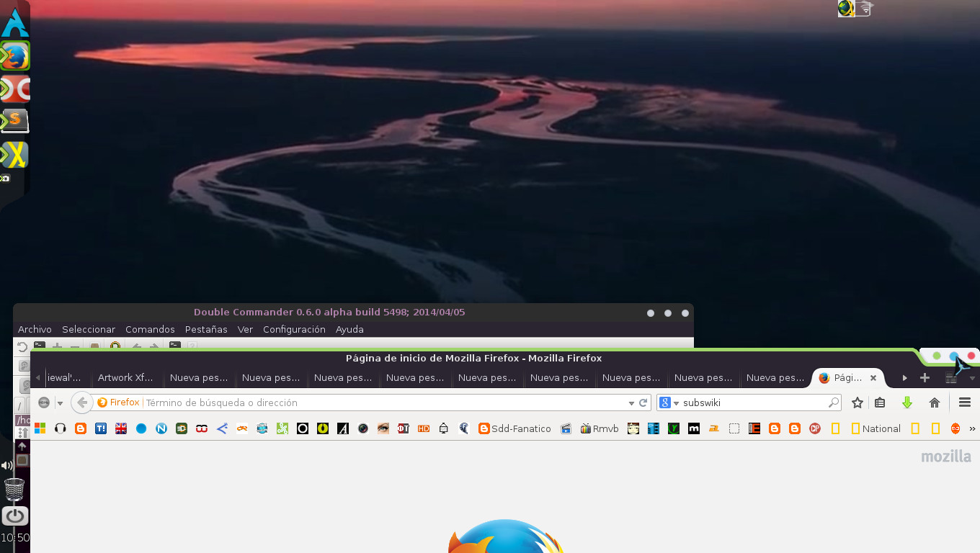Screen dimensions: 980x553
Task: Click Double Commander refresh toolbar icon
Action: 22,346
